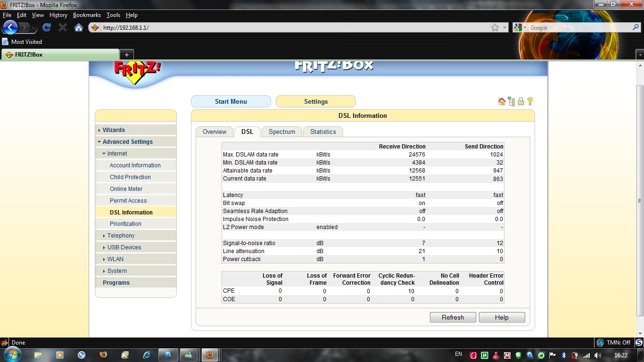Viewport: 644px width, 362px height.
Task: Expand the System section
Action: click(136, 271)
